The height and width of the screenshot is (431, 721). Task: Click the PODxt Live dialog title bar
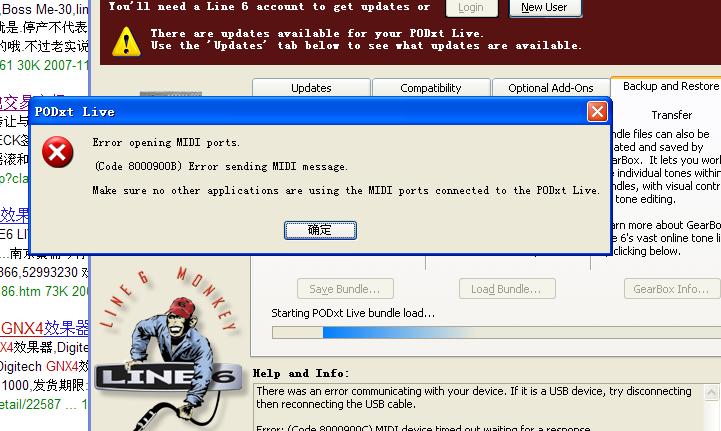[308, 112]
